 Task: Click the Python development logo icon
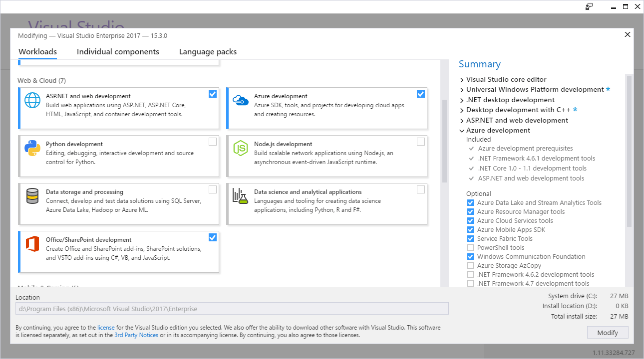(32, 149)
